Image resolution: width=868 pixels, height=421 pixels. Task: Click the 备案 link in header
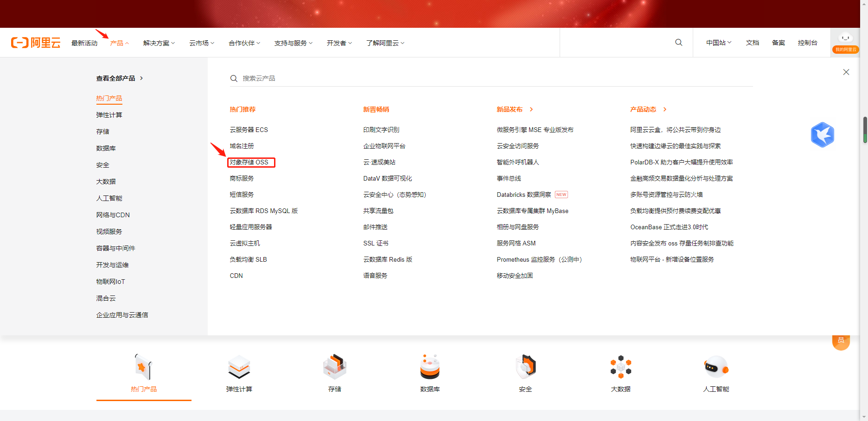point(779,43)
